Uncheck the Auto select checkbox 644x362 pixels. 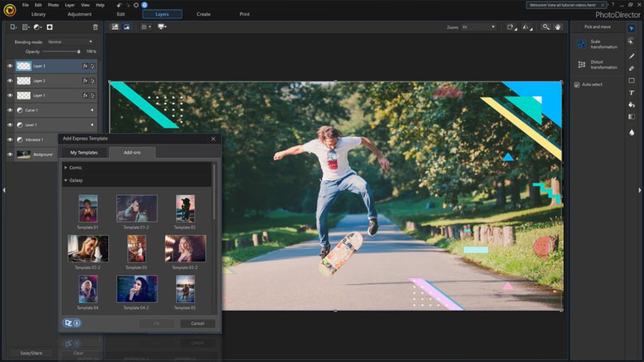[x=577, y=84]
